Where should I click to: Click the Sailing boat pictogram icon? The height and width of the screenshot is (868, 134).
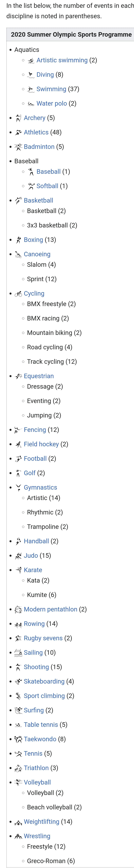(x=18, y=653)
